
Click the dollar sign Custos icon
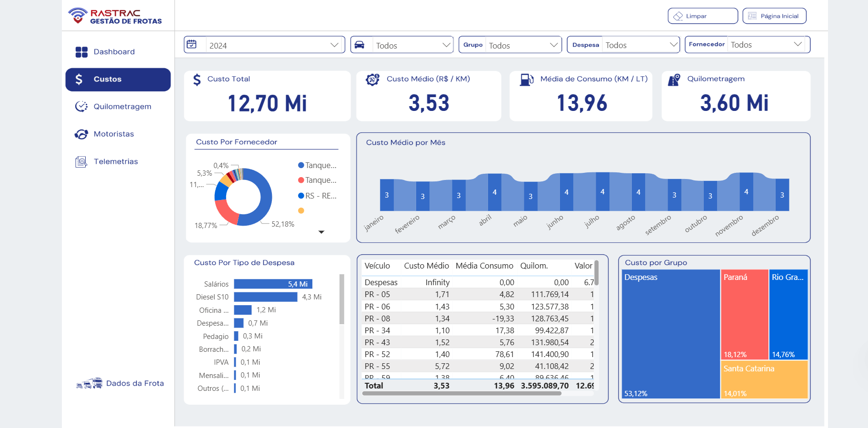point(79,80)
